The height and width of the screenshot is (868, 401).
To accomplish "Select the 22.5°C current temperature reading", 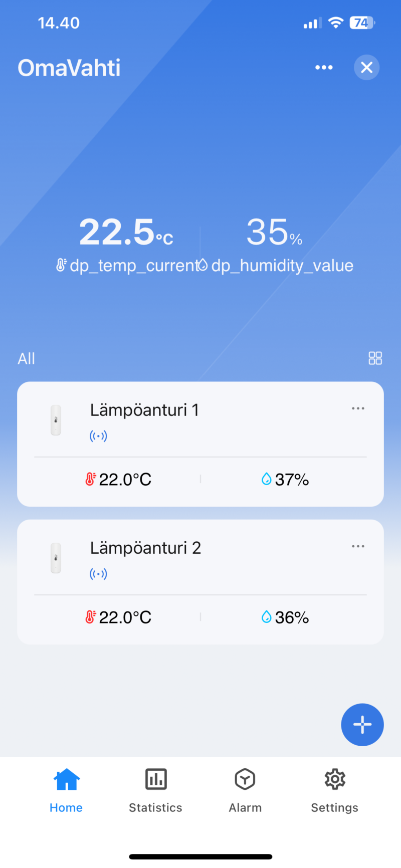I will click(x=126, y=233).
